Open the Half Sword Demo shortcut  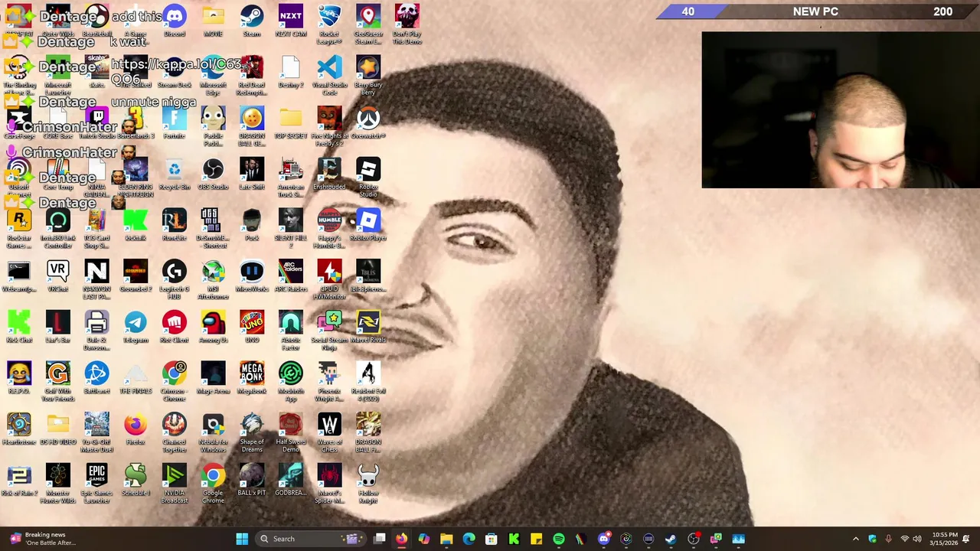pyautogui.click(x=290, y=432)
